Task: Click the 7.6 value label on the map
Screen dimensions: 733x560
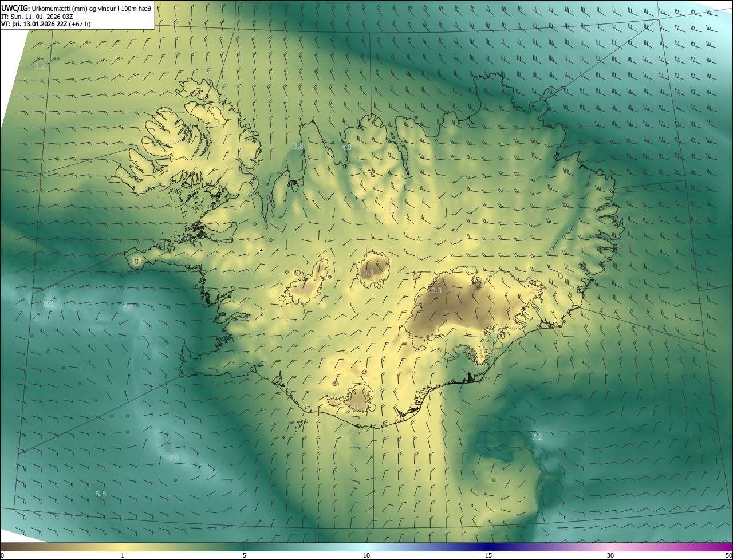Action: click(127, 308)
